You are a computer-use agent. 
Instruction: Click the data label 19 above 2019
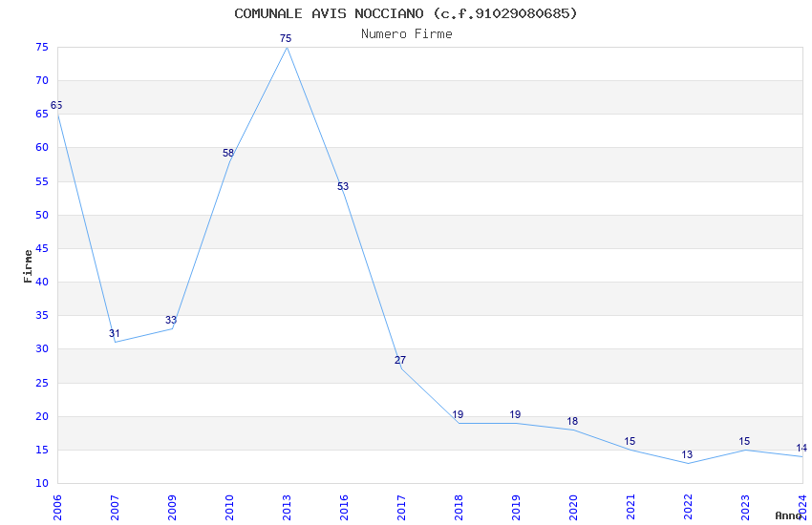pyautogui.click(x=515, y=415)
